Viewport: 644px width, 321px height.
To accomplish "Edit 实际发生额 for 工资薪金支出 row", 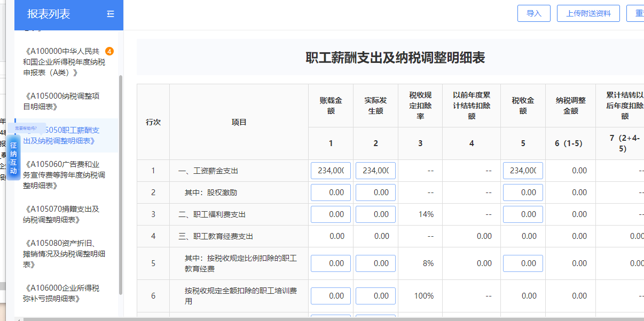I will click(x=375, y=171).
